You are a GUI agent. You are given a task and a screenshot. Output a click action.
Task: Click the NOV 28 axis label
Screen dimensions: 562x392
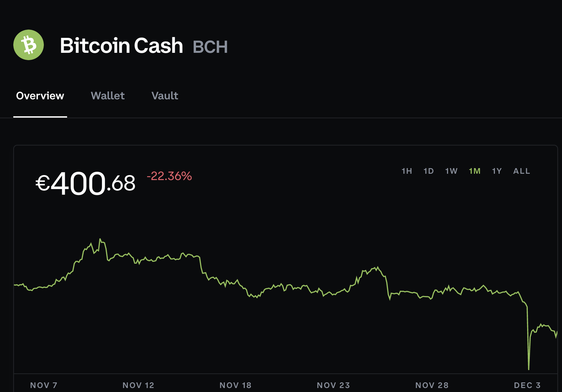(432, 385)
